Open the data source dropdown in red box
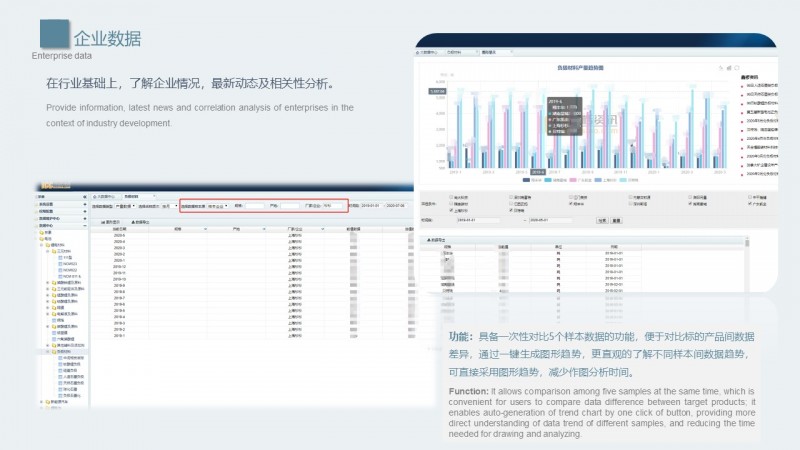Image resolution: width=800 pixels, height=450 pixels. click(215, 206)
